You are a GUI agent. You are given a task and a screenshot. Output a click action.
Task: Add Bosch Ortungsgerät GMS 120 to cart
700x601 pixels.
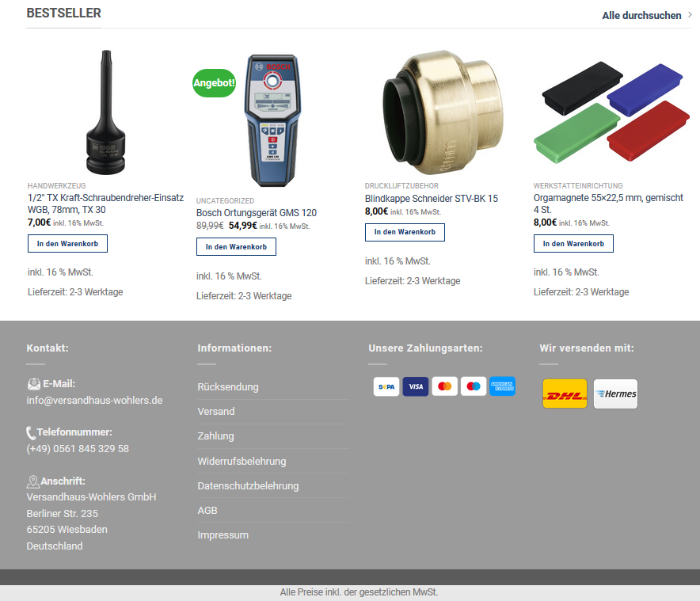[236, 247]
